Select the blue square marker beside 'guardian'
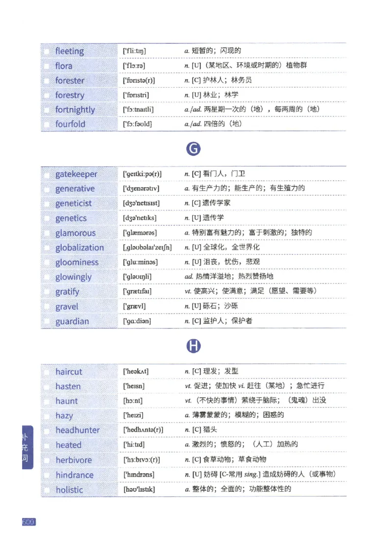Screen dimensions: 392x555 pos(47,321)
